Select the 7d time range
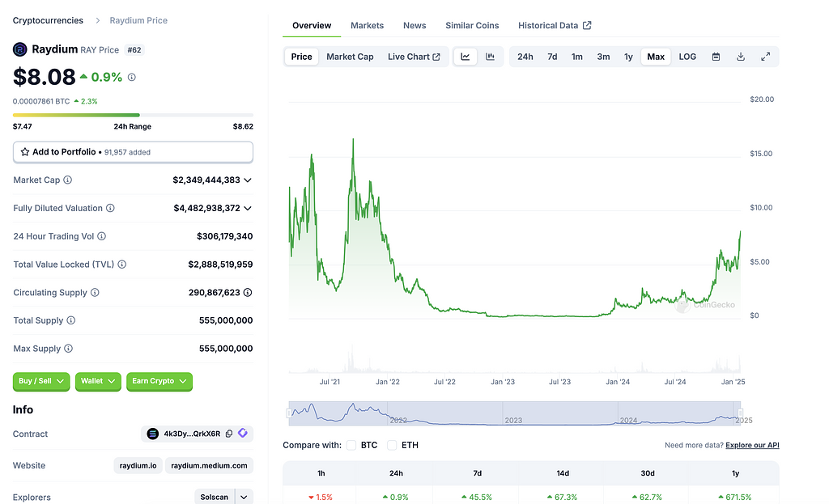829x504 pixels. point(552,57)
